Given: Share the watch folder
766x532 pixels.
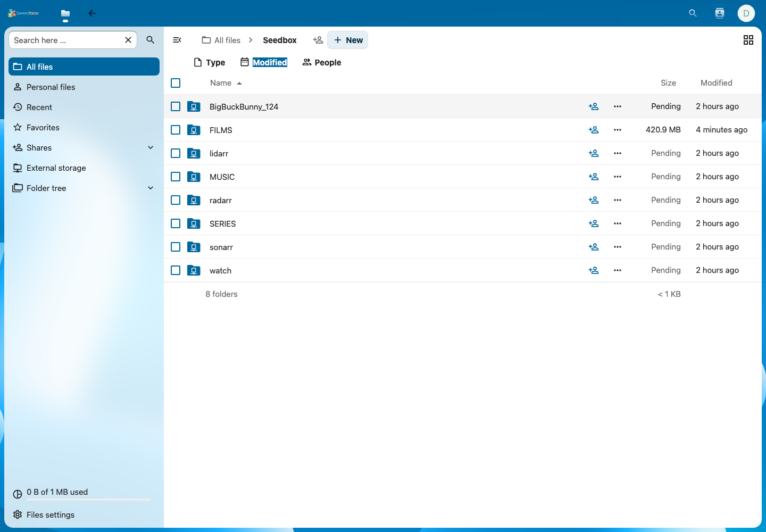Looking at the screenshot, I should point(594,270).
